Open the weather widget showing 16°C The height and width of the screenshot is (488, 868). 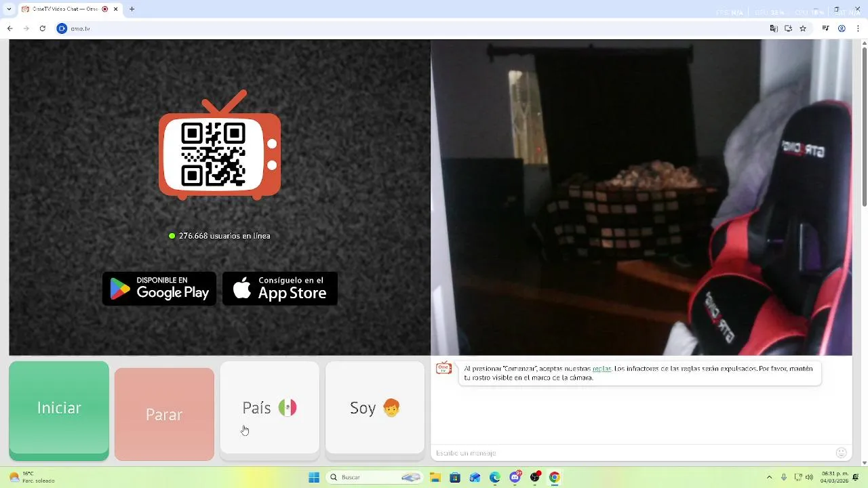click(x=32, y=477)
